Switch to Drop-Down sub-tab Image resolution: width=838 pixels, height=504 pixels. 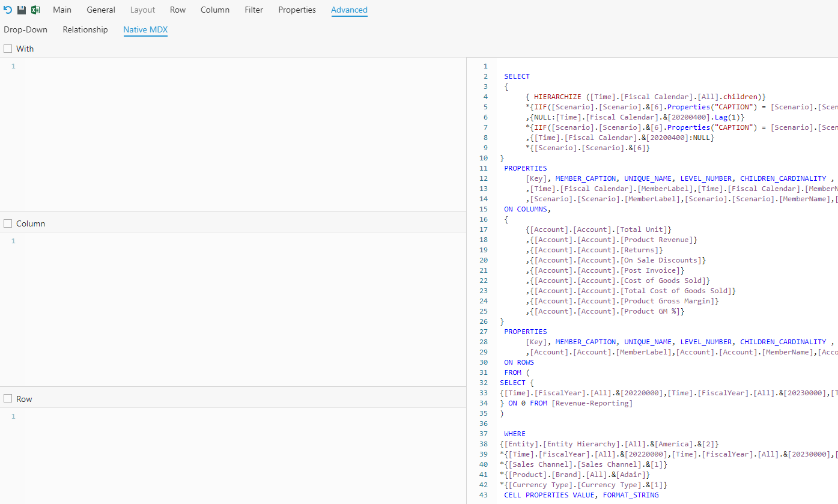[x=26, y=29]
